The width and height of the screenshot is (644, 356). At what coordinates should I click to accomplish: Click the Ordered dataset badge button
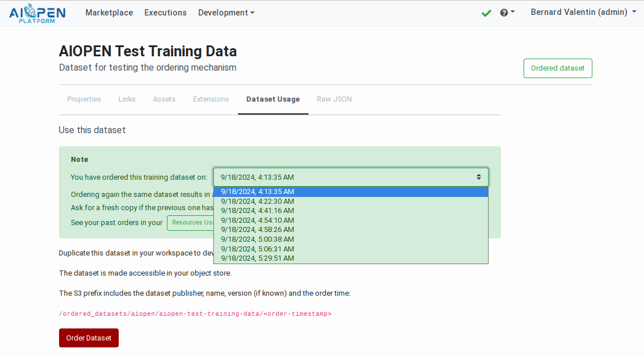(x=557, y=68)
